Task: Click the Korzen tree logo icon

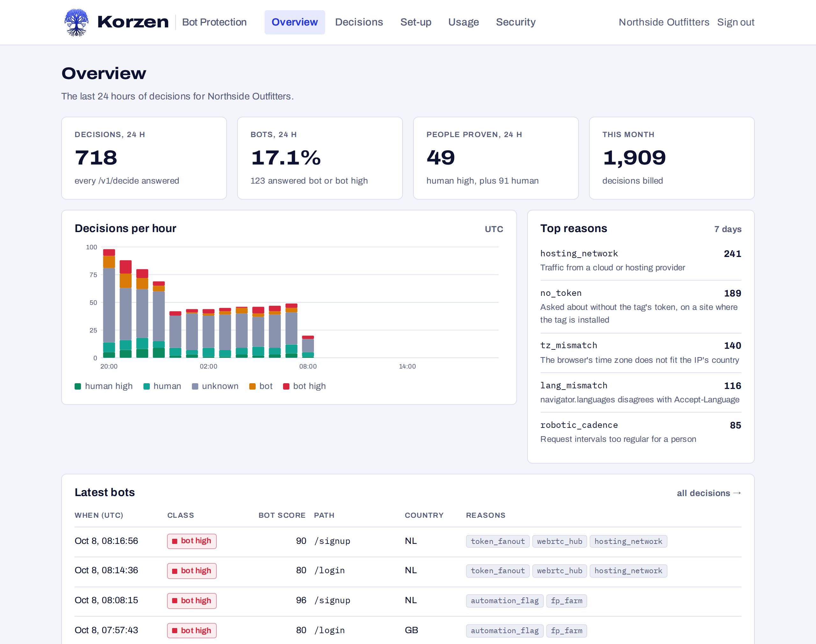Action: coord(76,22)
